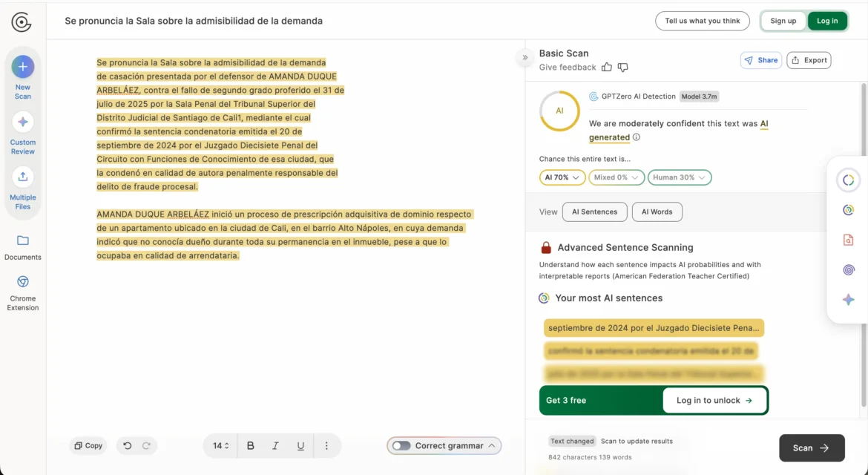The image size is (868, 475).
Task: Switch to the AI Sentences view
Action: [x=594, y=212]
